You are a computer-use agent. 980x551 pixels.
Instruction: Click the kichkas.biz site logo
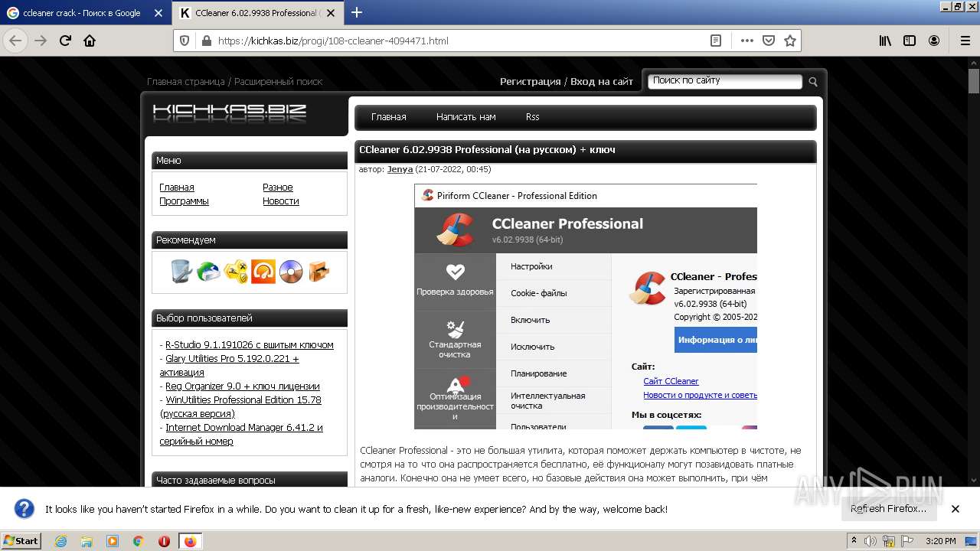point(230,113)
